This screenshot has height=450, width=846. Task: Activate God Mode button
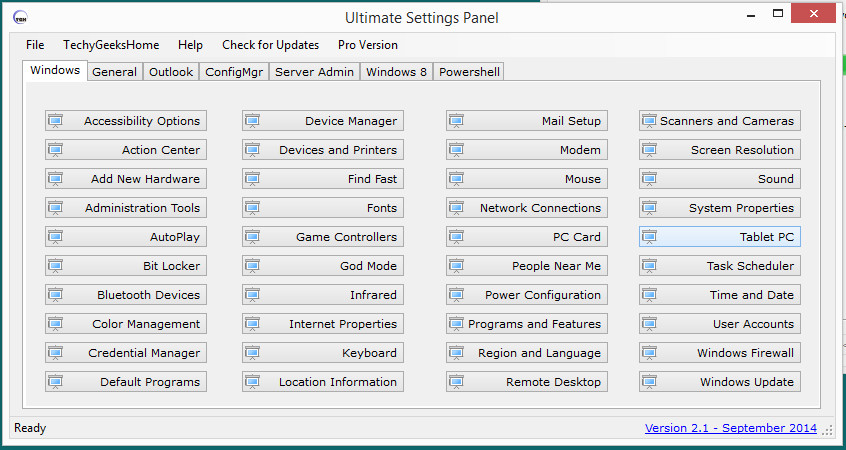click(323, 266)
